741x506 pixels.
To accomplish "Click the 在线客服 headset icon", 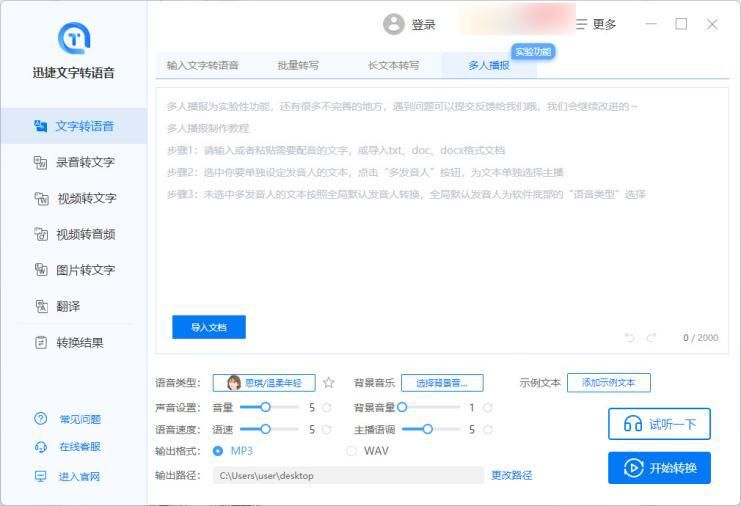I will pyautogui.click(x=41, y=446).
